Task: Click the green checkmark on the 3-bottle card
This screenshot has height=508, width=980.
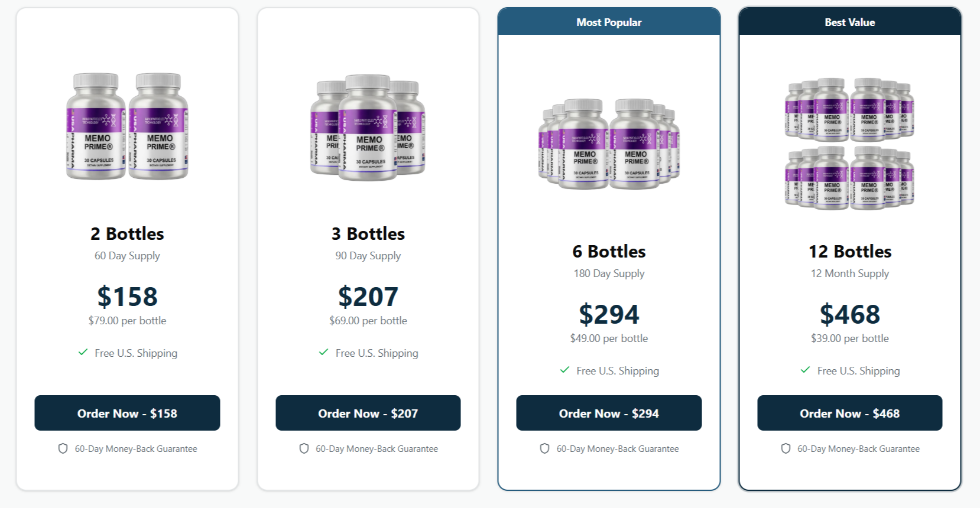Action: 324,353
